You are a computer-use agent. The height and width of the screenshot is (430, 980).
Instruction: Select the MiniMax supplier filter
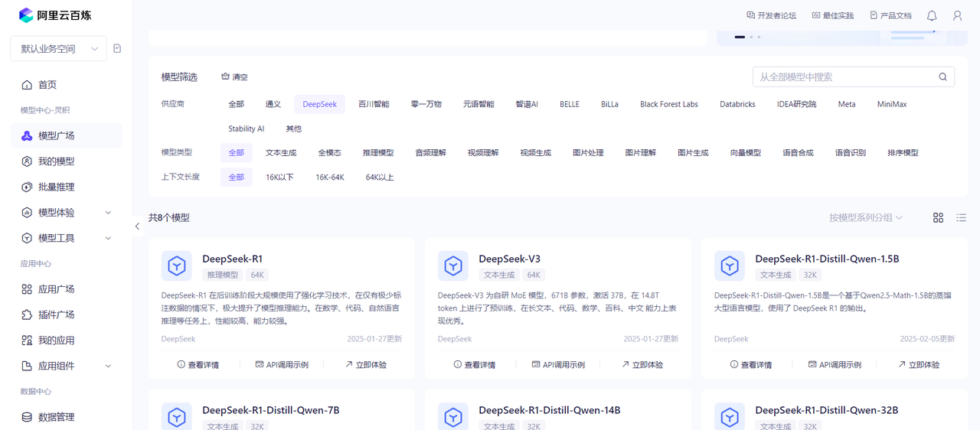point(892,104)
